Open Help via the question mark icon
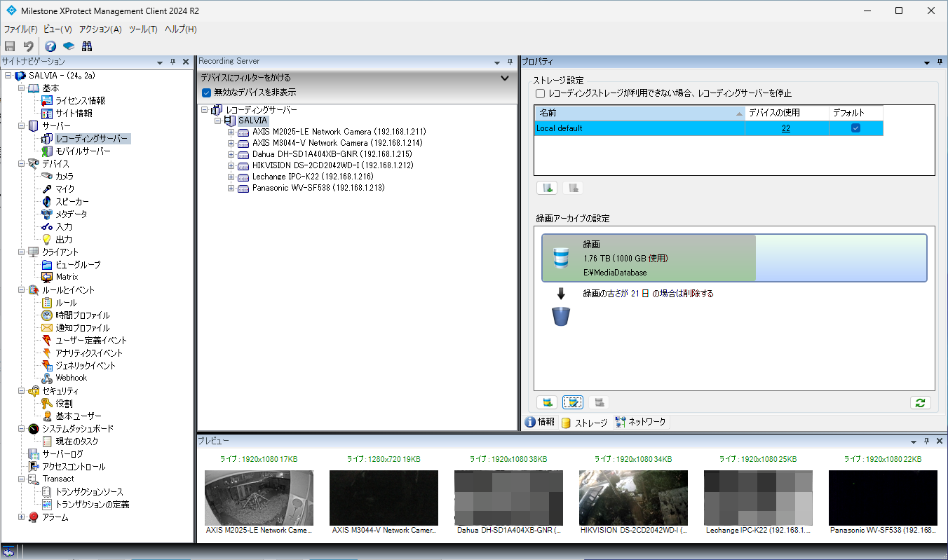Image resolution: width=948 pixels, height=560 pixels. coord(50,46)
